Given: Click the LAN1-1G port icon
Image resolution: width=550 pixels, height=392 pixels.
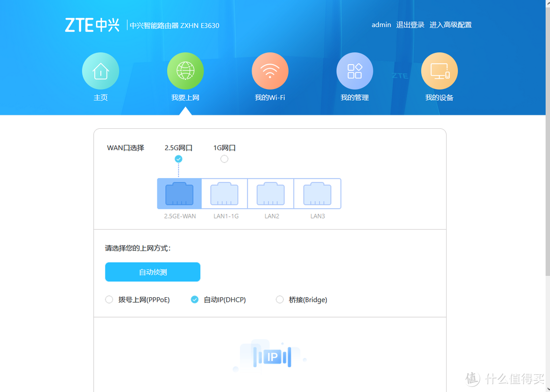Looking at the screenshot, I should (224, 193).
